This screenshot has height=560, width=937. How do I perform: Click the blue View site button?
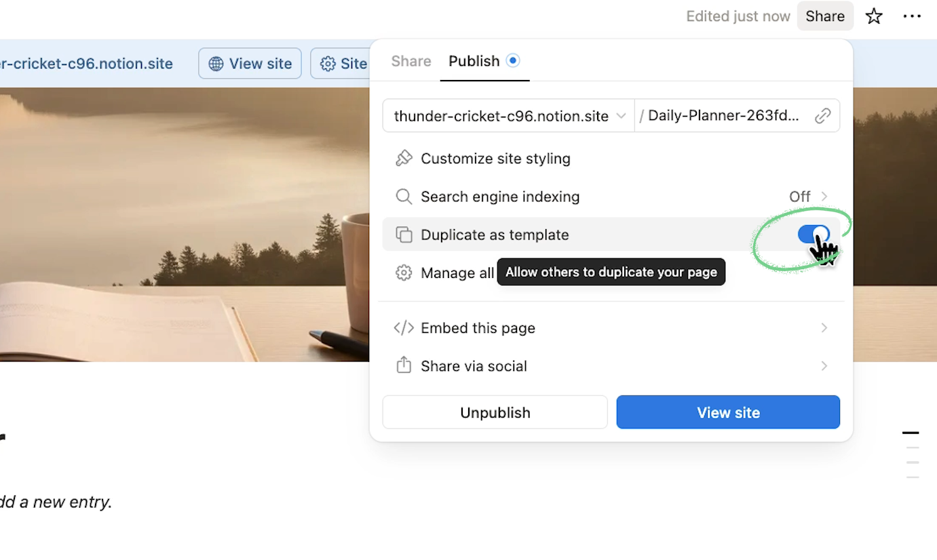pos(728,412)
